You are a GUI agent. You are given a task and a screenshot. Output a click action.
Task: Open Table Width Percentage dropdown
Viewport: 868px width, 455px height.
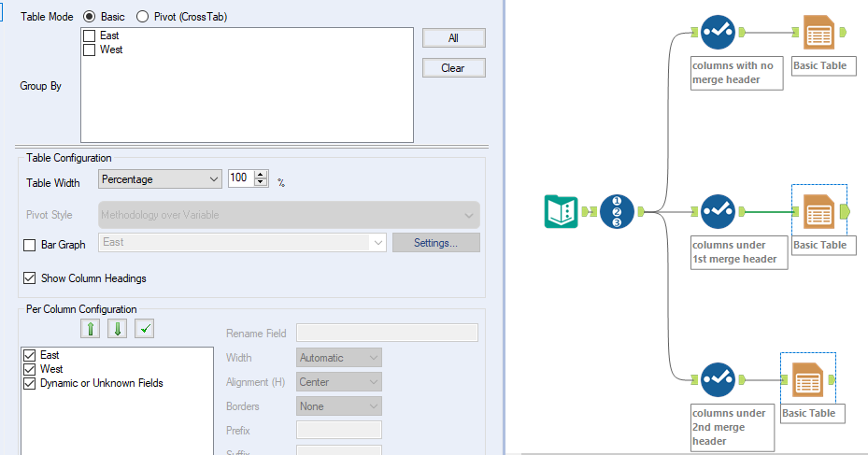pyautogui.click(x=160, y=179)
